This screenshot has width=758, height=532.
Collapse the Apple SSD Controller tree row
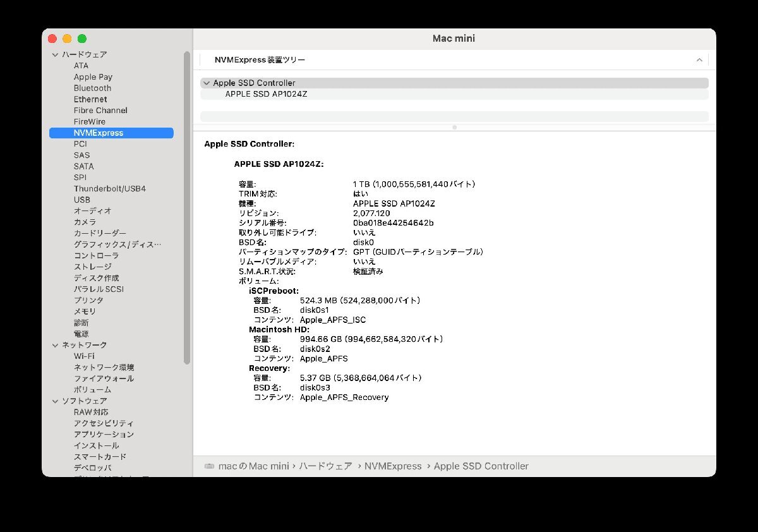[x=207, y=83]
